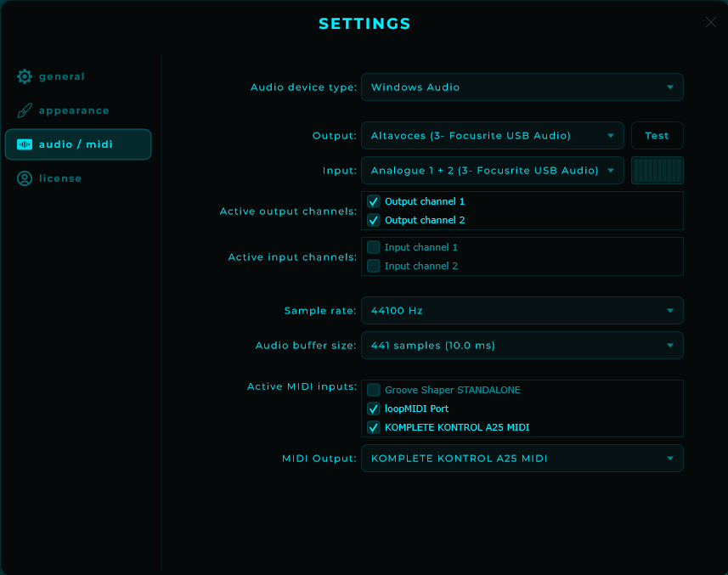Click the paintbrush icon beside appearance
728x575 pixels.
(25, 110)
